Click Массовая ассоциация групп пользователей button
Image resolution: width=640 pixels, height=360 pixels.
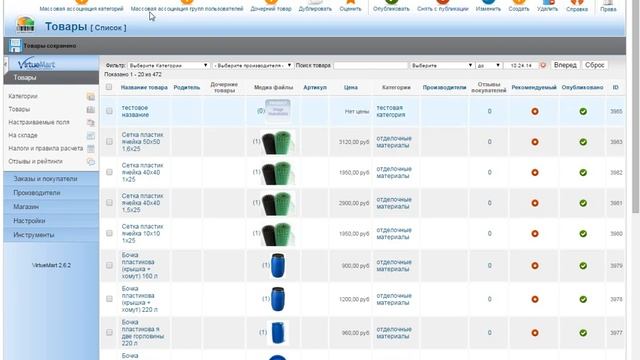(x=187, y=6)
